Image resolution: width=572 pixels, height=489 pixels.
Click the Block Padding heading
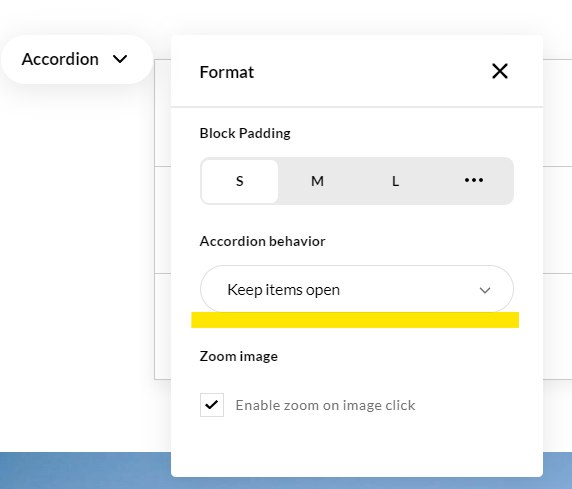click(245, 133)
